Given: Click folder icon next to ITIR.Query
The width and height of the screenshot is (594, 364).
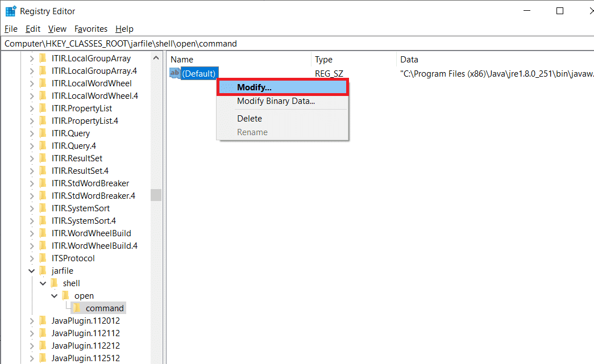Looking at the screenshot, I should [x=43, y=133].
